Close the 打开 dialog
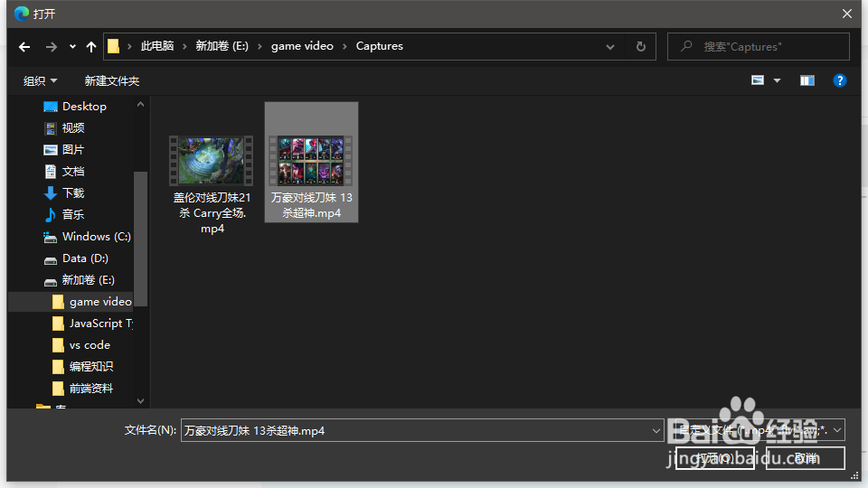The image size is (868, 488). [x=847, y=14]
